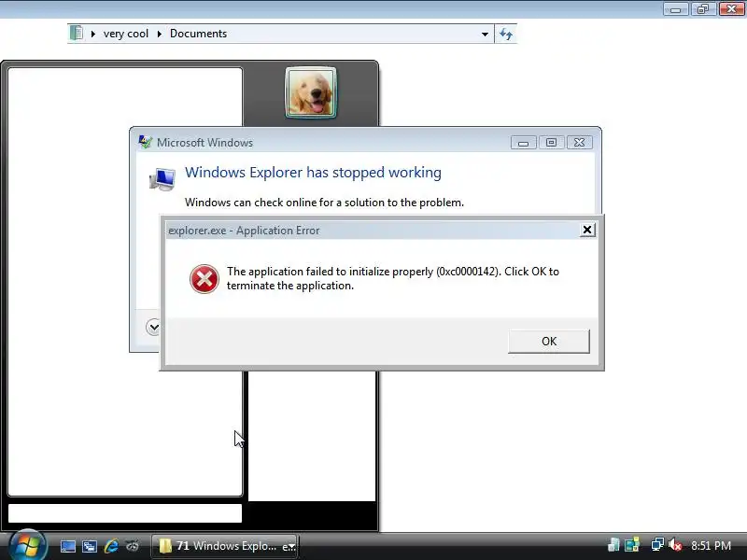
Task: Expand the arrow before 'very cool' breadcrumb
Action: [92, 34]
